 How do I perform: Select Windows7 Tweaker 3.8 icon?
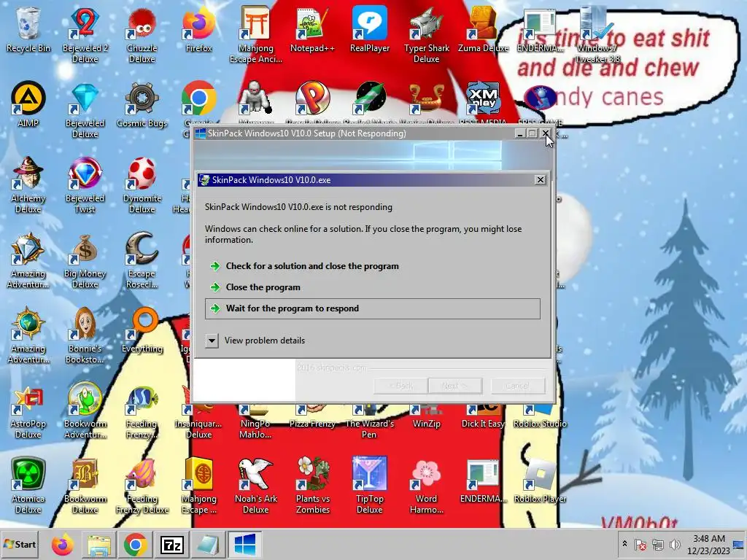(x=597, y=34)
